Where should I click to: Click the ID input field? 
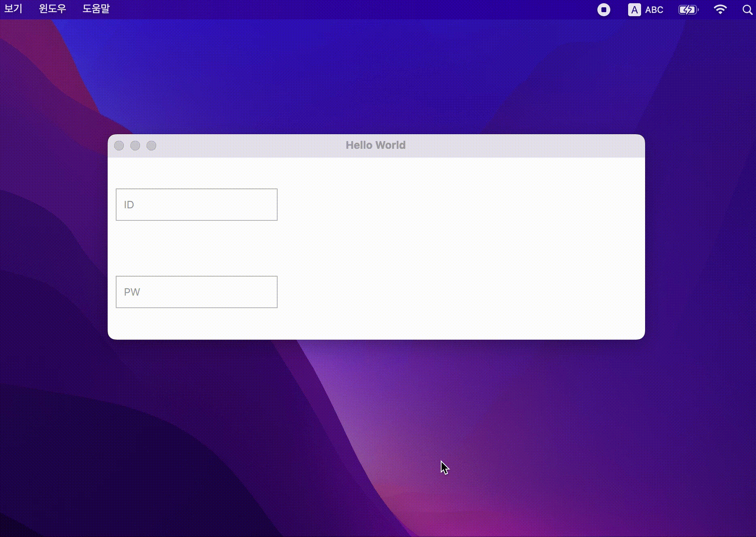click(x=196, y=205)
